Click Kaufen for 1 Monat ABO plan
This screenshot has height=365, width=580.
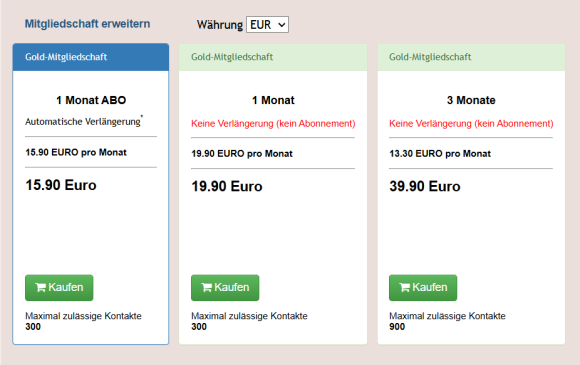tap(59, 287)
